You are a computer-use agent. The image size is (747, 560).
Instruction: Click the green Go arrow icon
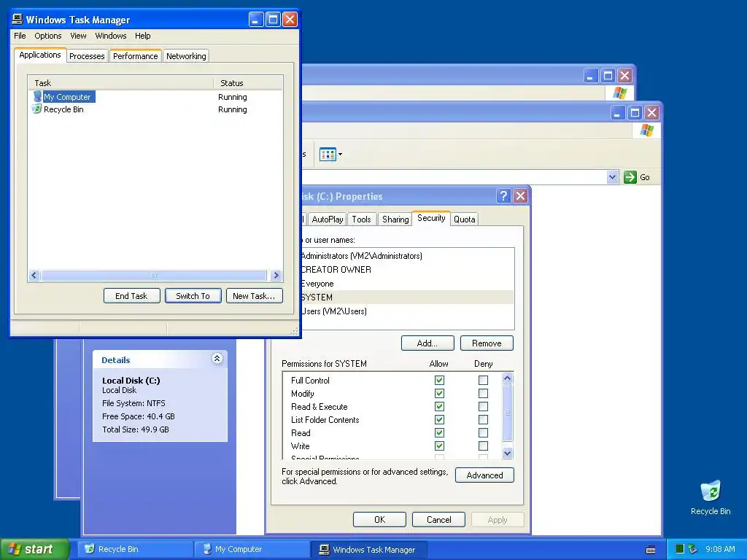coord(630,177)
